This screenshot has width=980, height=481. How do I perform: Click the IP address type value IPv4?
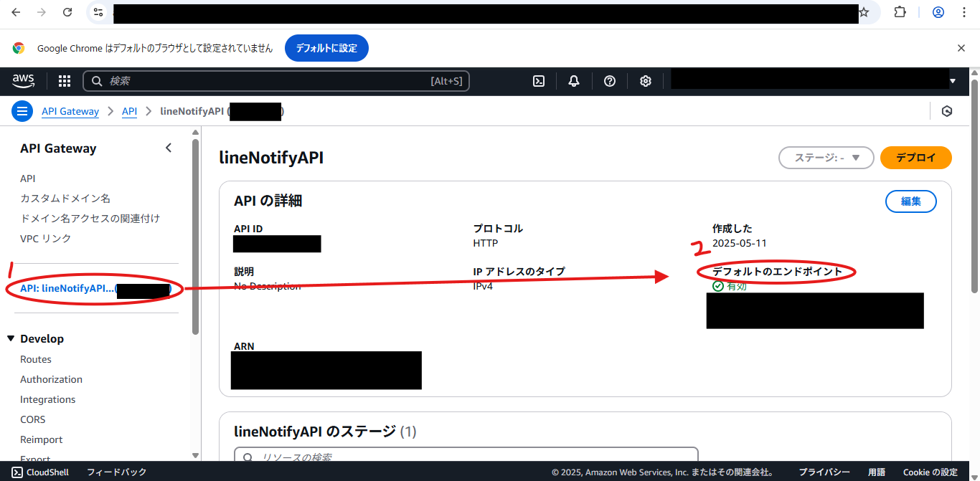pyautogui.click(x=483, y=286)
